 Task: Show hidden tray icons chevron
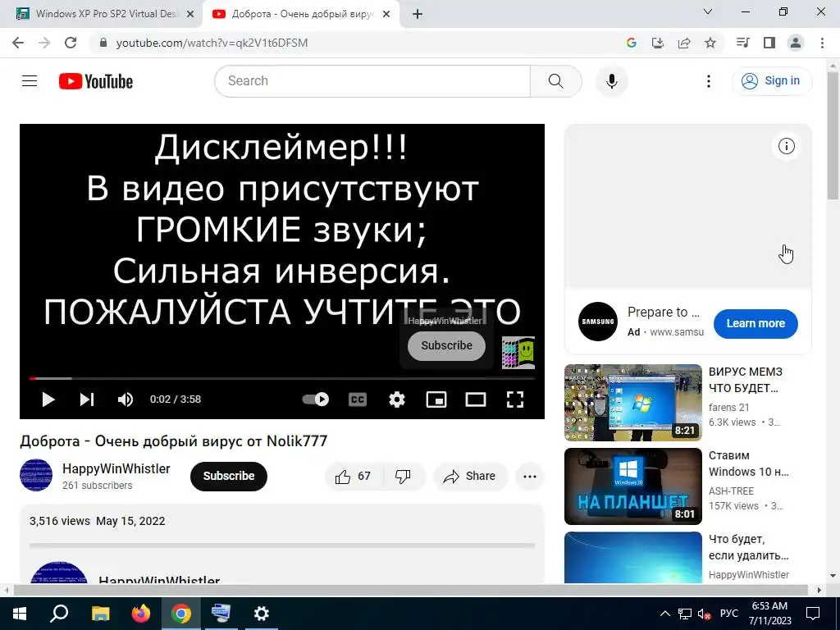(664, 614)
